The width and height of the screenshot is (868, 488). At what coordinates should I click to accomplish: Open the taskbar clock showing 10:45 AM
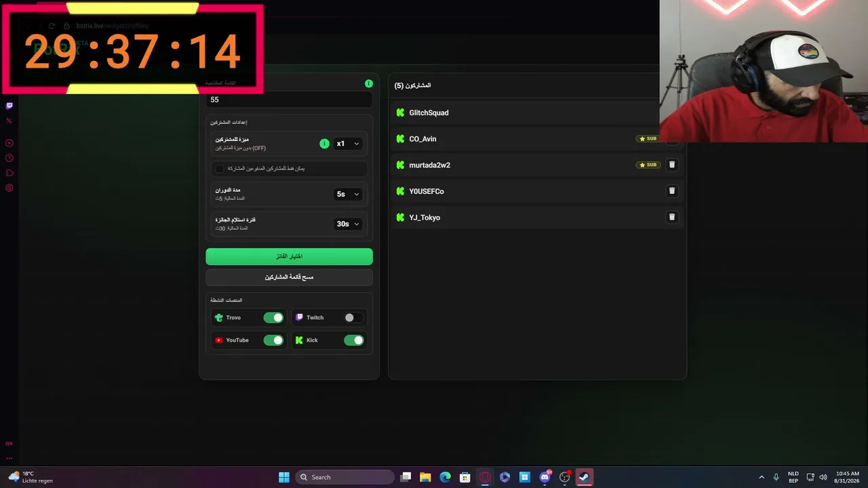point(848,477)
